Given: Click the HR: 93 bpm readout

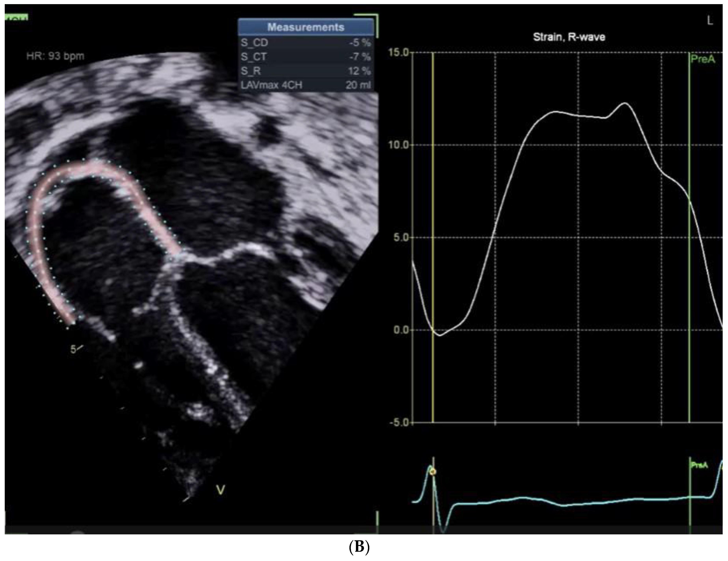Looking at the screenshot, I should 55,56.
